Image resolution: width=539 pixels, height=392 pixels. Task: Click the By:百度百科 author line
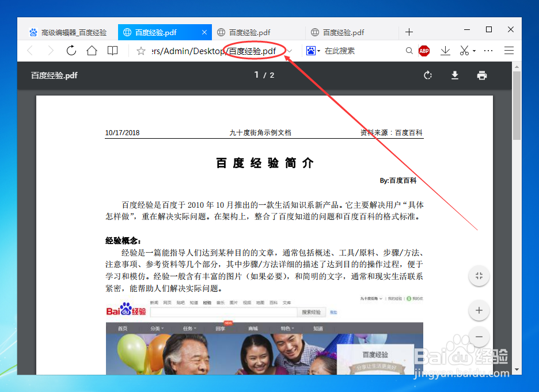398,180
